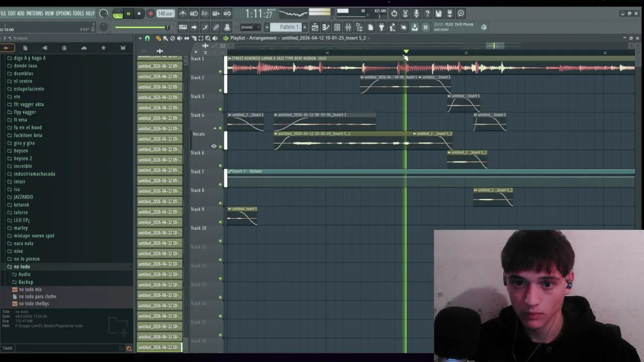Open the Piano roll view icon
The image size is (644, 362).
coord(326,27)
